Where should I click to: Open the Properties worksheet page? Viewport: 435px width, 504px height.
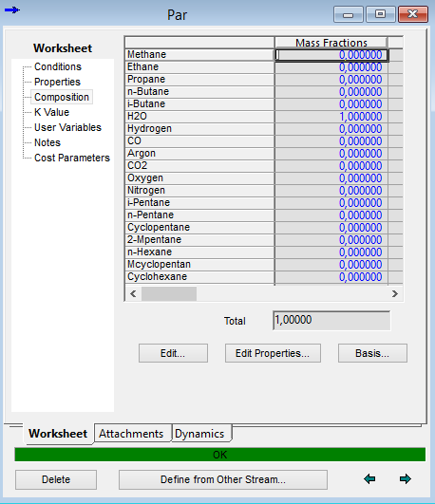(57, 82)
